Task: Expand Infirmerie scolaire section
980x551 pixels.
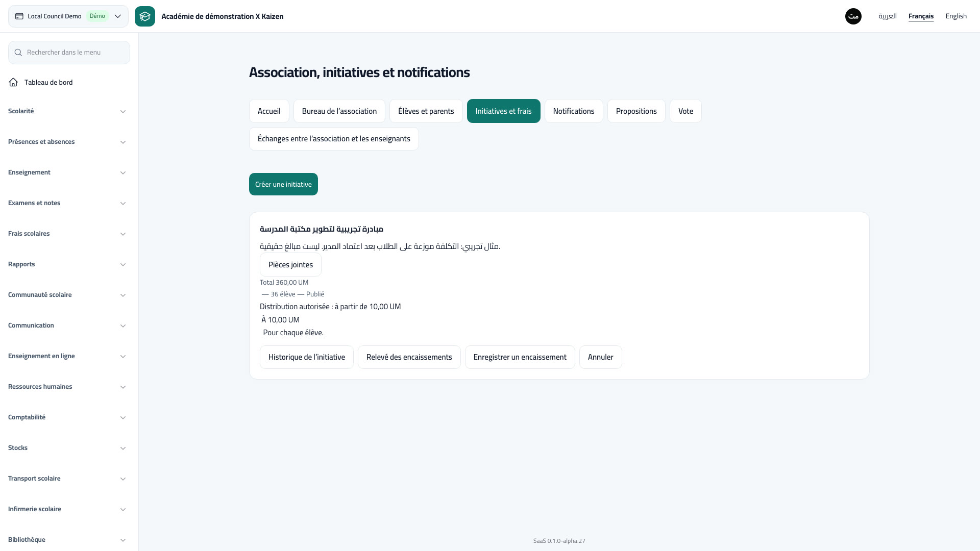Action: pos(67,509)
